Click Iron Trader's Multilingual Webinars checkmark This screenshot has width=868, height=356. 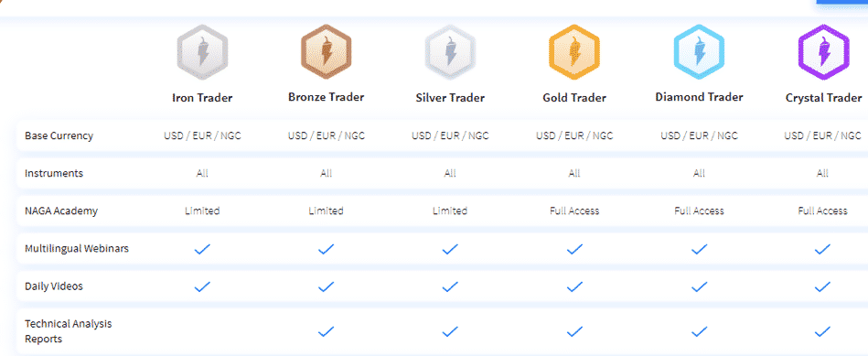pos(202,249)
